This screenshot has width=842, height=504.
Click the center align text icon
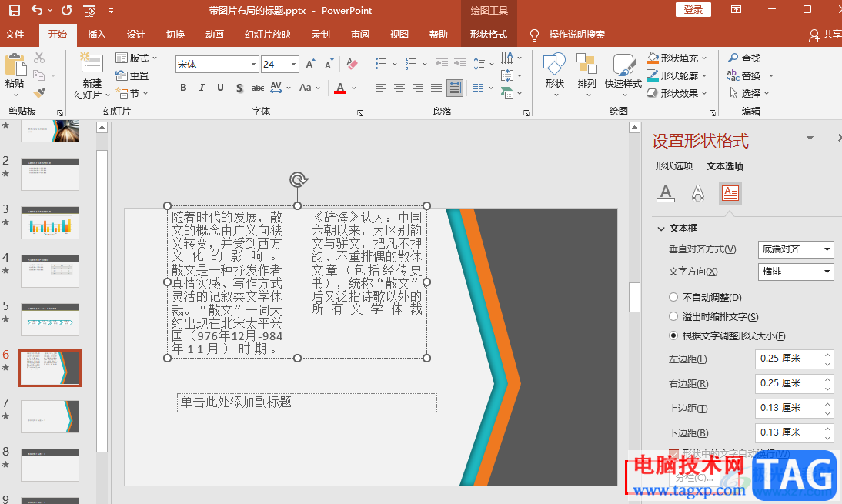[399, 88]
